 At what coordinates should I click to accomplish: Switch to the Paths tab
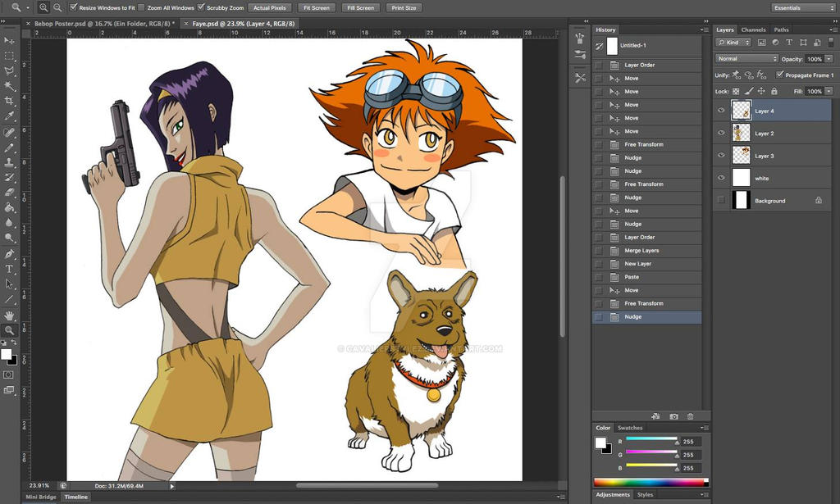[x=781, y=30]
